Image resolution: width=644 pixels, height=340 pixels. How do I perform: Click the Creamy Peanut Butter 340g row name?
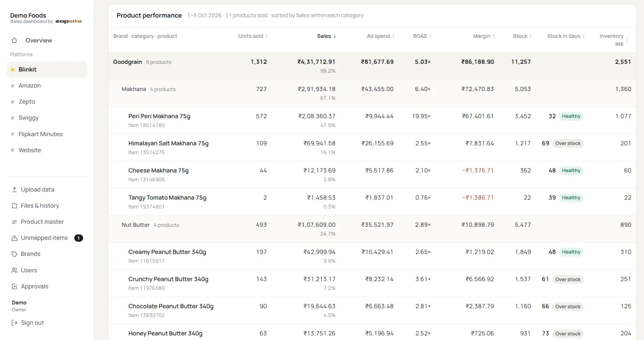coord(167,252)
